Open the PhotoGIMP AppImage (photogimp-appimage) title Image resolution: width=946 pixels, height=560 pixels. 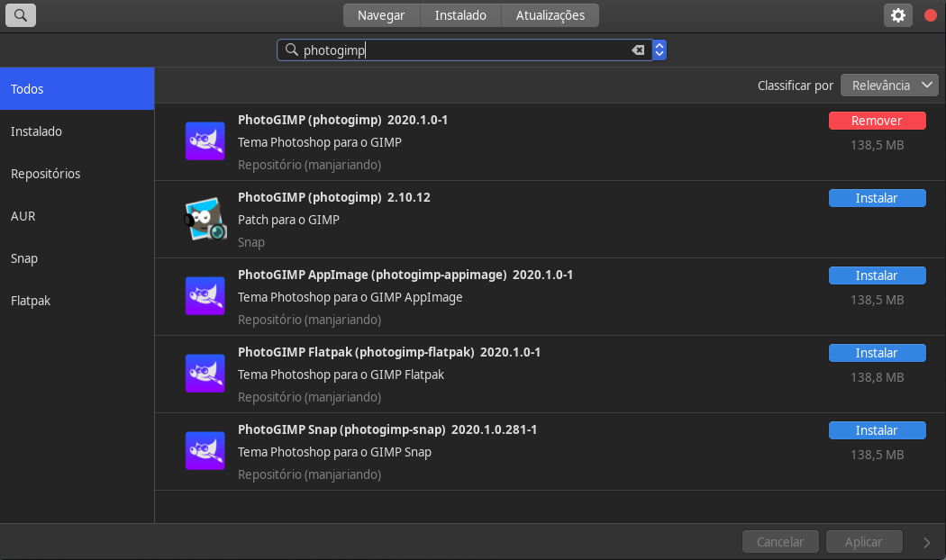pyautogui.click(x=405, y=275)
